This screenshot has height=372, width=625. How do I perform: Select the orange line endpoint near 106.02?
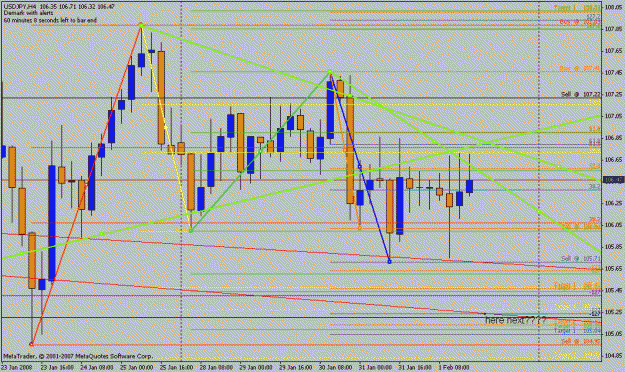click(x=360, y=228)
